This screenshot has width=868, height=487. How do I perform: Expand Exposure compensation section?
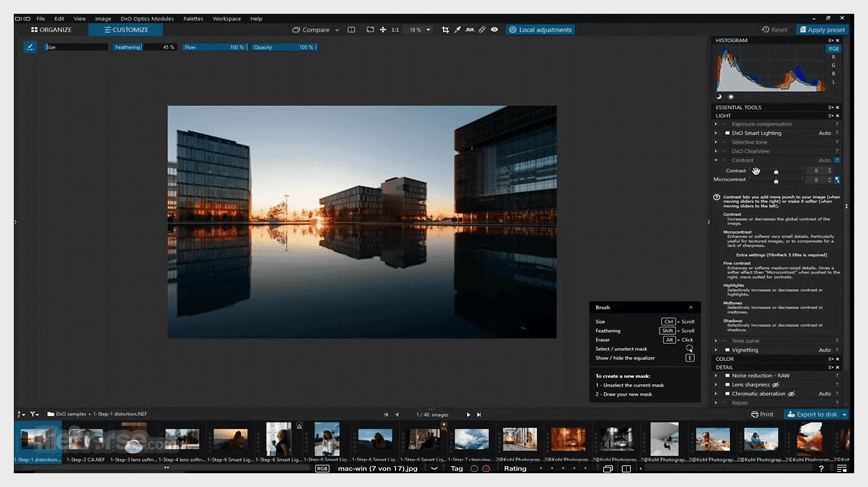coord(716,124)
